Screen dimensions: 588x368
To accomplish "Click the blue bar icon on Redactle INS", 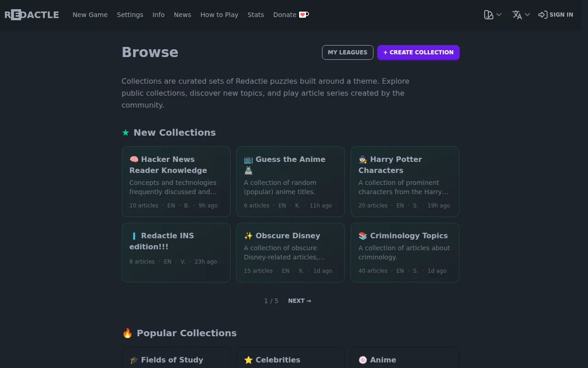I will click(134, 236).
